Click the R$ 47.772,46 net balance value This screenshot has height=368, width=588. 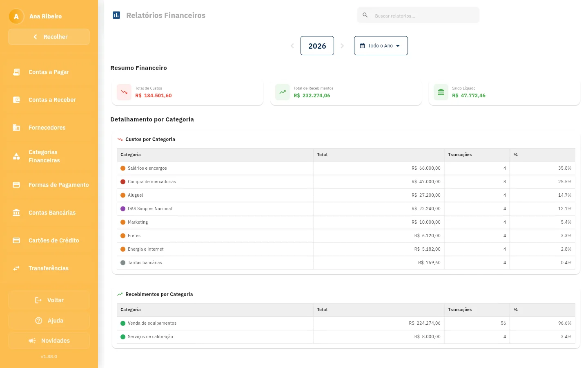[469, 96]
